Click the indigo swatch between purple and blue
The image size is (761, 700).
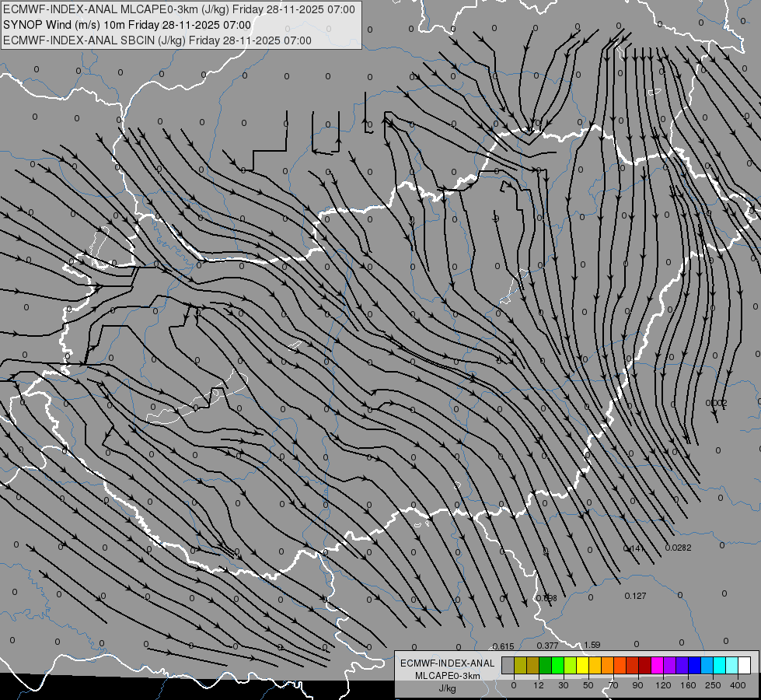(x=682, y=665)
